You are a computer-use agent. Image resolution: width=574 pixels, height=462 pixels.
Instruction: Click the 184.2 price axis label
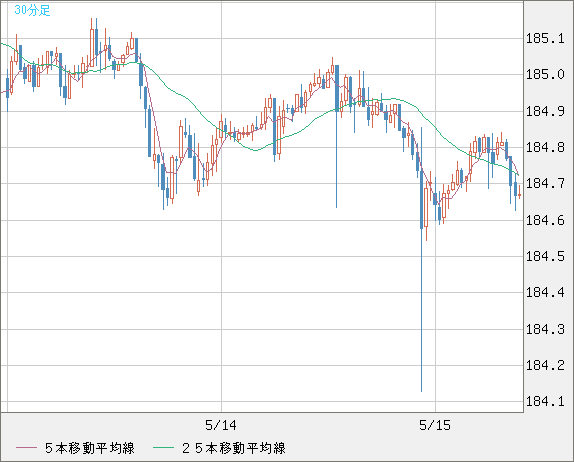pyautogui.click(x=545, y=365)
